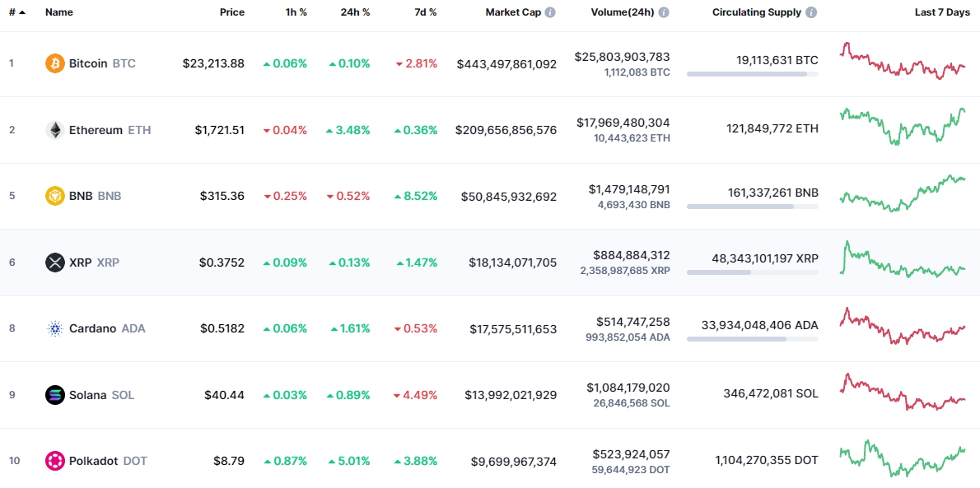Open Bitcoin 7-day sparkline chart
This screenshot has width=980, height=488.
click(x=903, y=61)
